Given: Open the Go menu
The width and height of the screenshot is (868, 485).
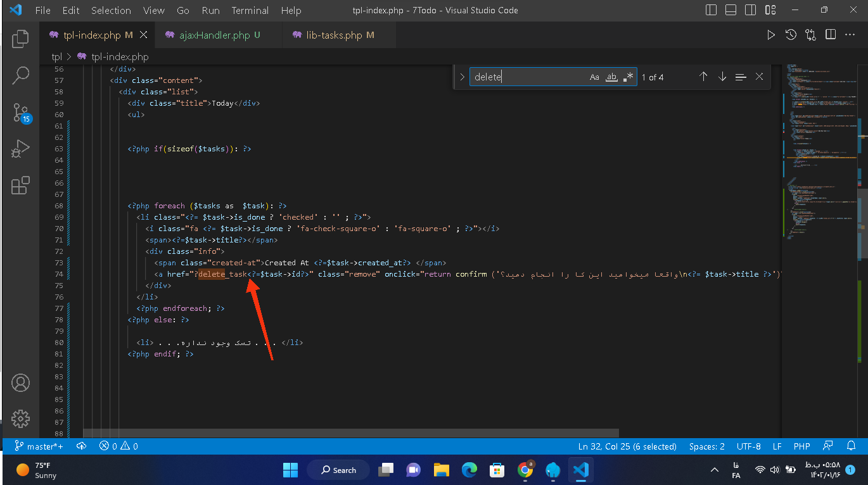Looking at the screenshot, I should click(183, 10).
